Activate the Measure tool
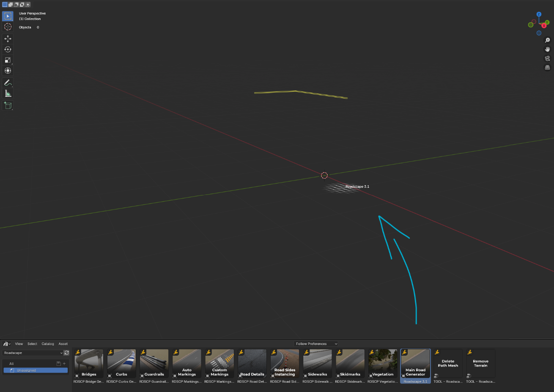 tap(8, 93)
